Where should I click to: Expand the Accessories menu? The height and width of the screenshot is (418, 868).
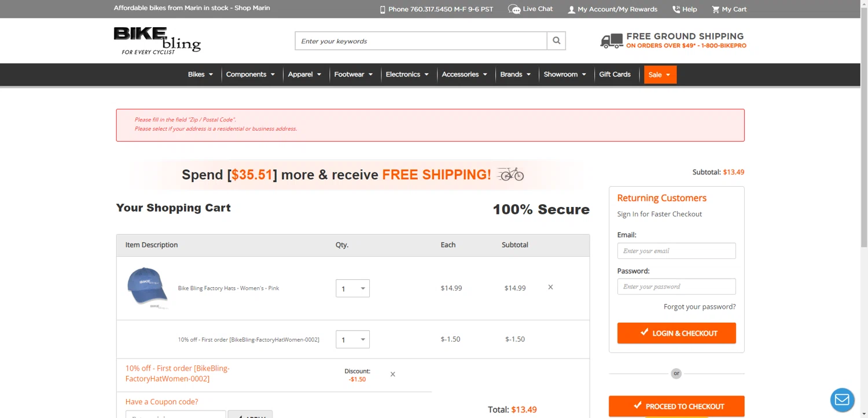[465, 75]
